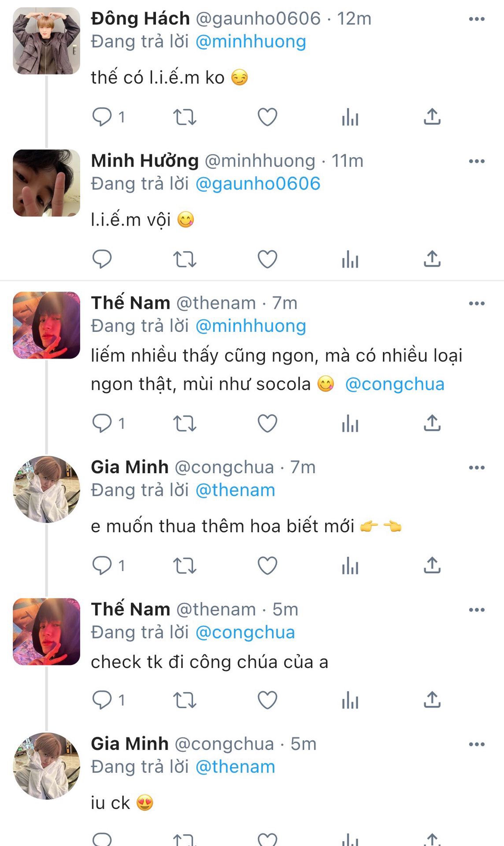504x846 pixels.
Task: View analytics on Minh Hưởng's reply
Action: tap(350, 259)
